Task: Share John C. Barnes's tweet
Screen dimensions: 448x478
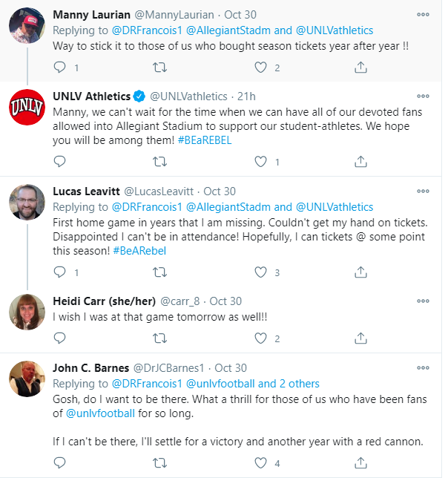Action: [x=360, y=463]
